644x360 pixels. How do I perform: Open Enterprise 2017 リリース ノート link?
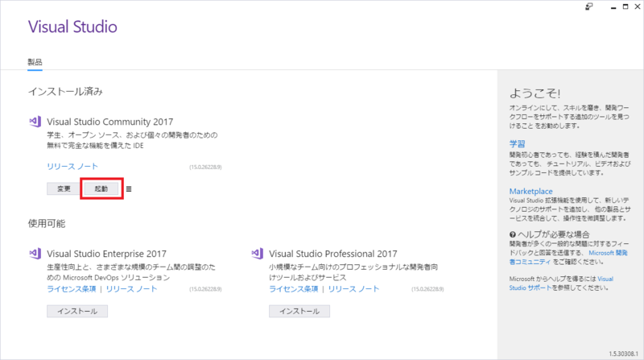[x=131, y=289]
